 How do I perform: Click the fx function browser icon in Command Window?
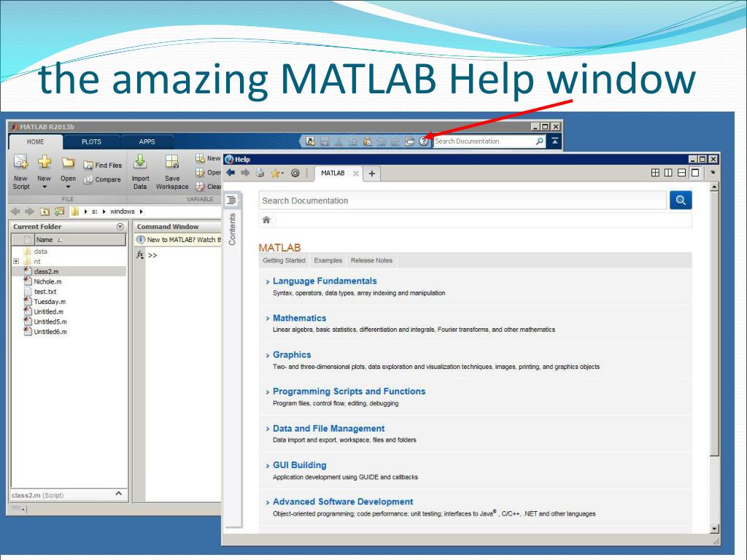click(x=140, y=254)
